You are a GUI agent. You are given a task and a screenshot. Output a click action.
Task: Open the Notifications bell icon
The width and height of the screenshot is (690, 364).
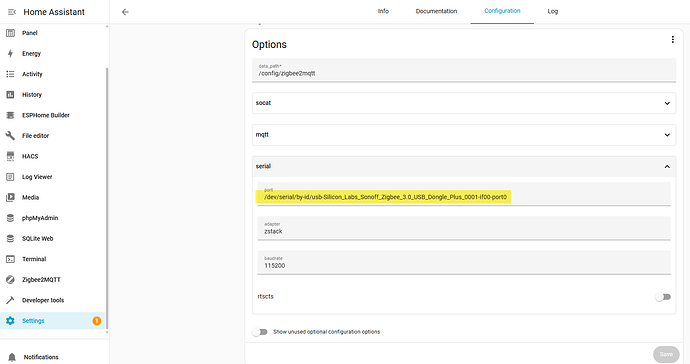[12, 357]
